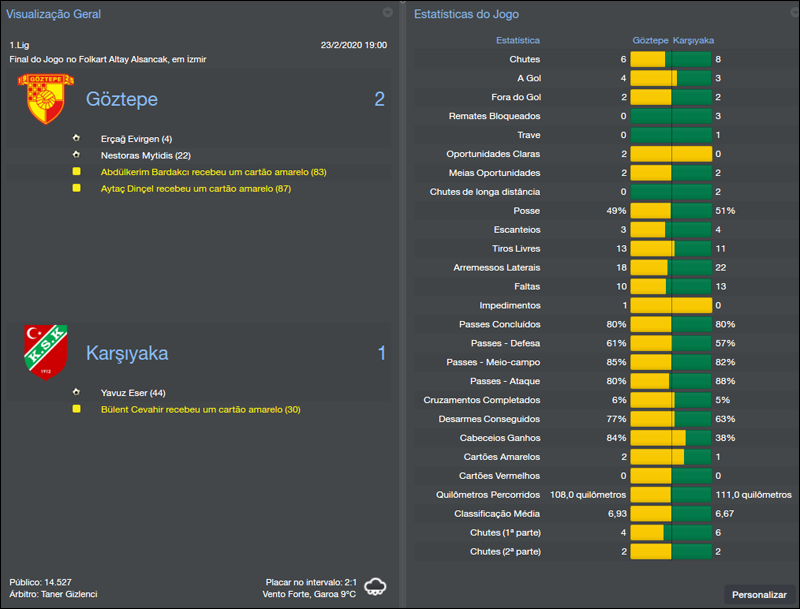Click the goal ball icon beside Nestoras Mytidis
The height and width of the screenshot is (609, 800).
pyautogui.click(x=76, y=155)
